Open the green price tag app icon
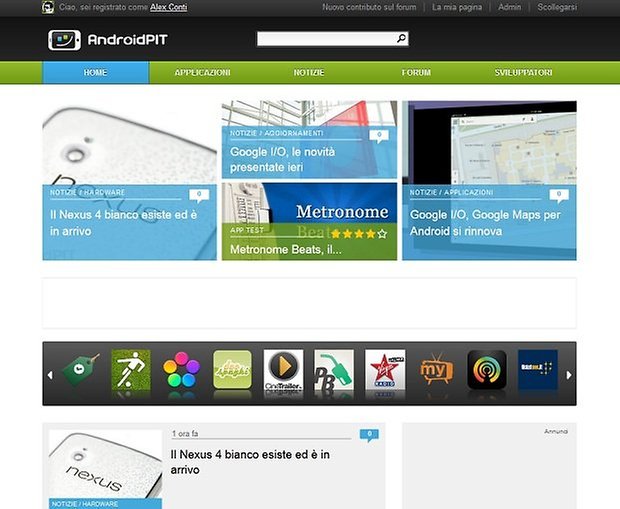Image resolution: width=620 pixels, height=509 pixels. (81, 370)
